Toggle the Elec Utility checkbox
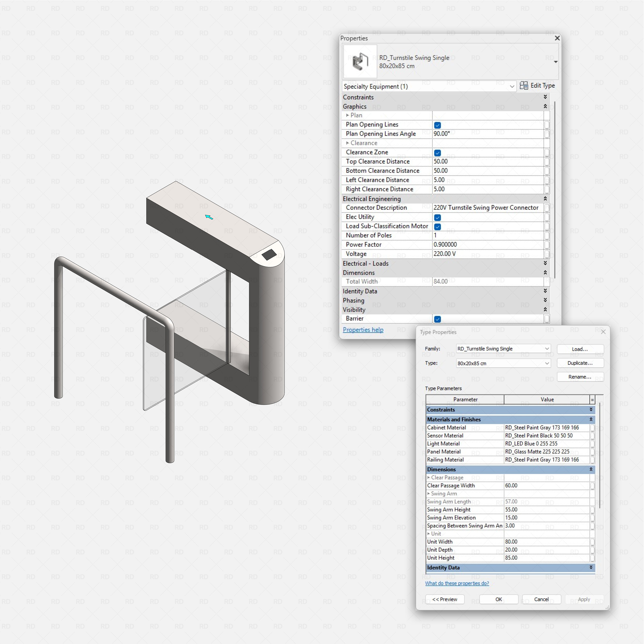The height and width of the screenshot is (644, 644). click(x=437, y=217)
